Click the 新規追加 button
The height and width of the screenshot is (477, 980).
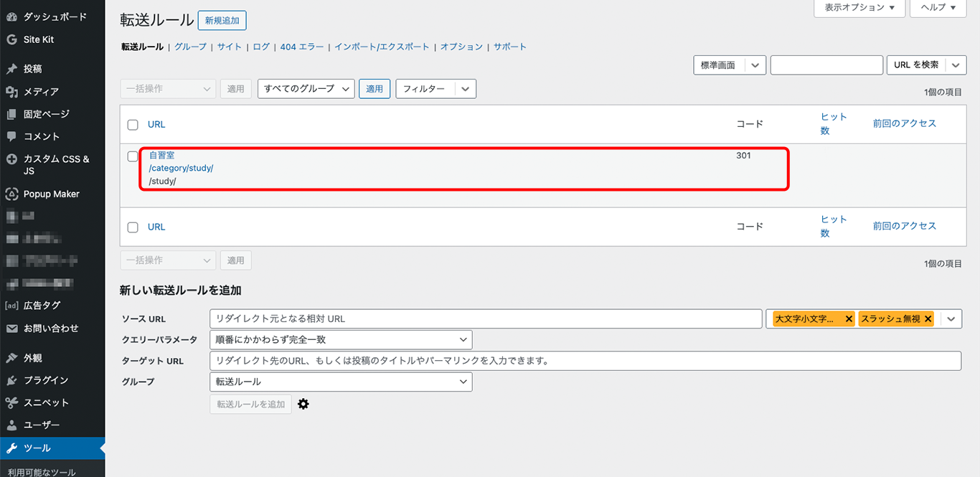(x=222, y=21)
